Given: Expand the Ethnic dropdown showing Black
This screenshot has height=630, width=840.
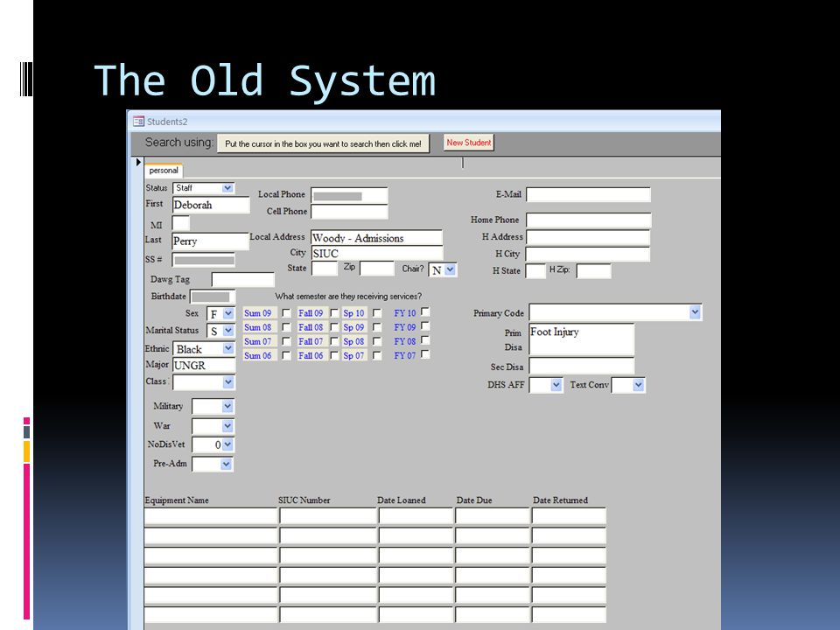Looking at the screenshot, I should click(x=228, y=349).
